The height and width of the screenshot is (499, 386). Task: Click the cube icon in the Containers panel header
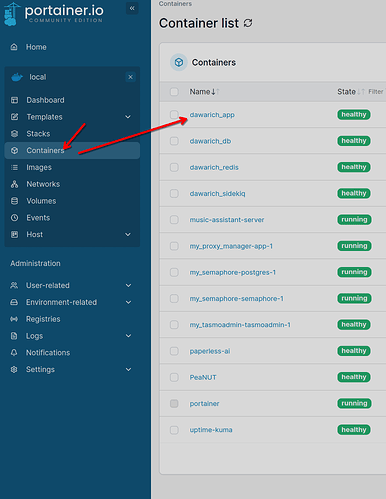pyautogui.click(x=179, y=62)
